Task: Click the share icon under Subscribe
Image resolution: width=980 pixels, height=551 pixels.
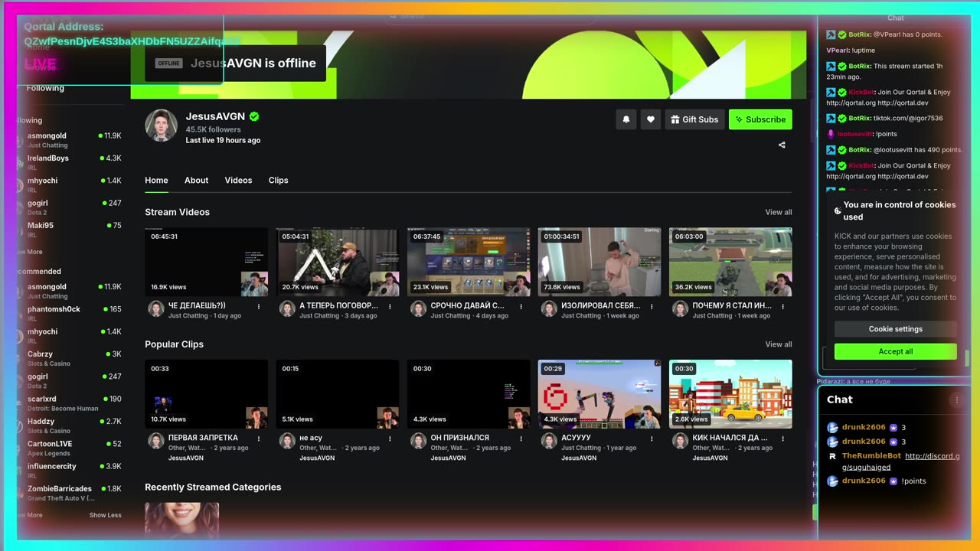Action: point(782,145)
